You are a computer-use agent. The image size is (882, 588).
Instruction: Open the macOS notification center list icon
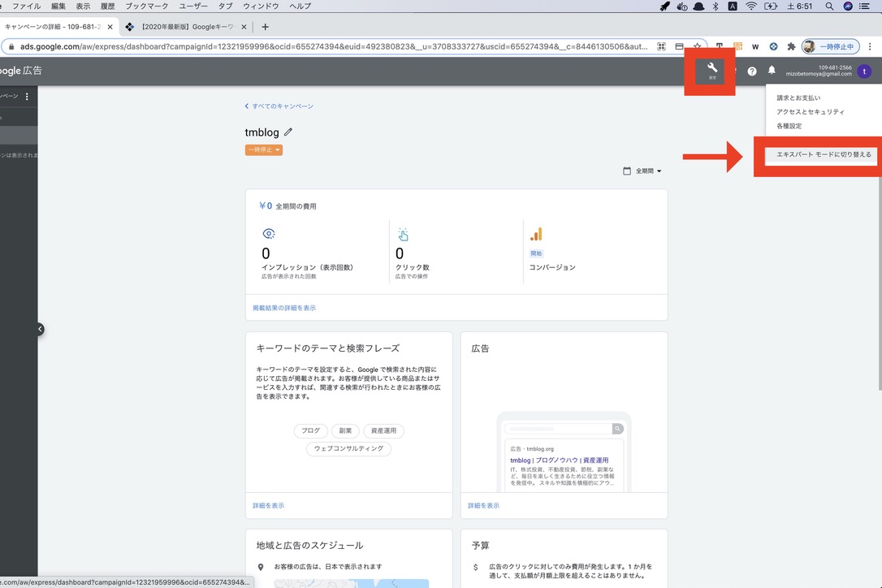pyautogui.click(x=865, y=6)
